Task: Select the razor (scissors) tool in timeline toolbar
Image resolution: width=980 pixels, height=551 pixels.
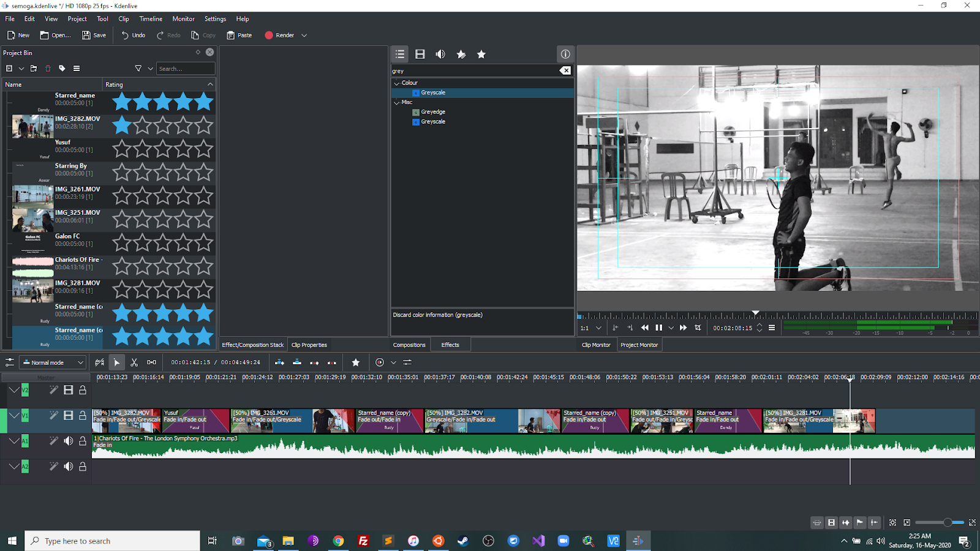Action: (134, 362)
